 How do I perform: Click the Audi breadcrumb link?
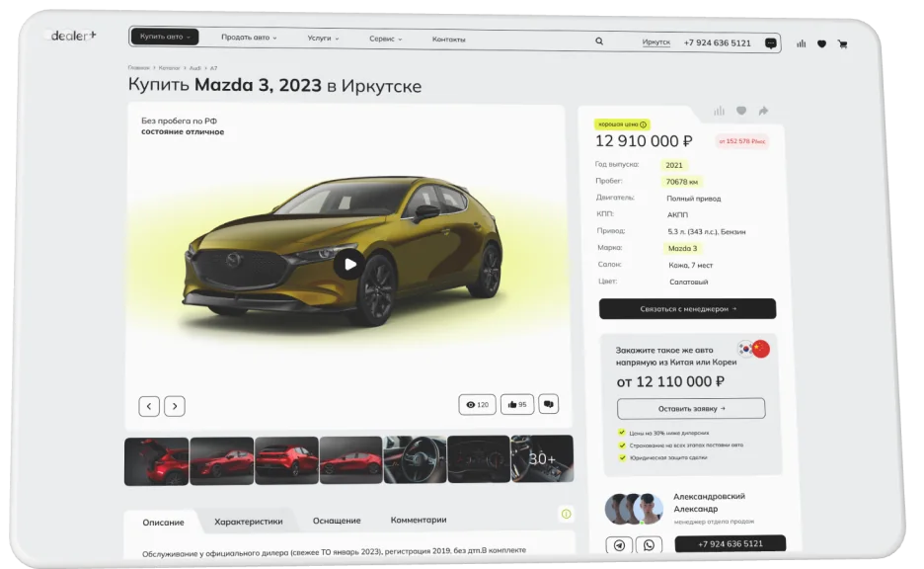195,68
